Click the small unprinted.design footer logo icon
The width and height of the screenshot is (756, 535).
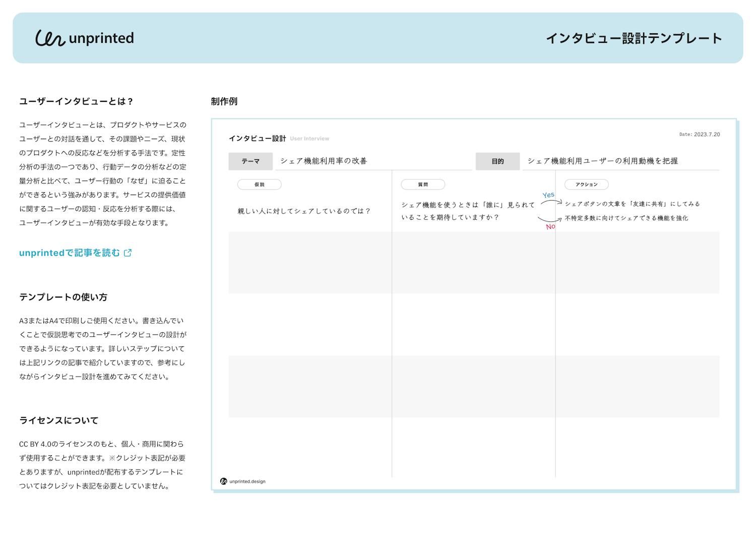pyautogui.click(x=224, y=481)
